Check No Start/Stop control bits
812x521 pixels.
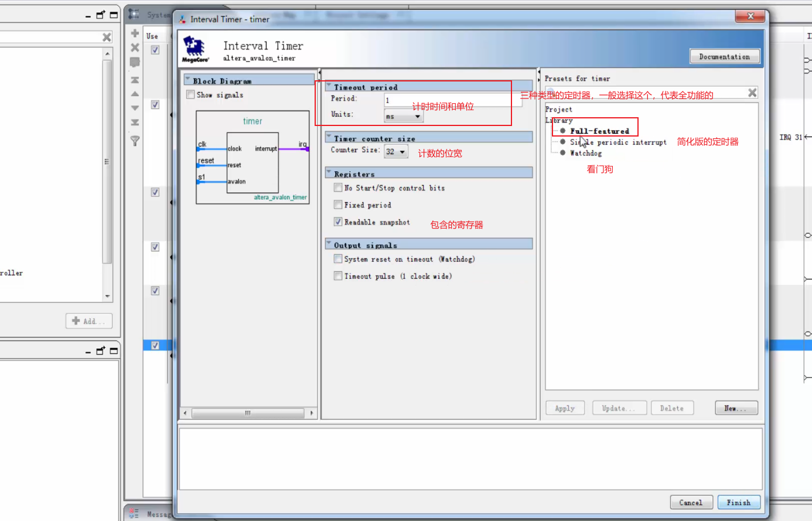pos(338,188)
